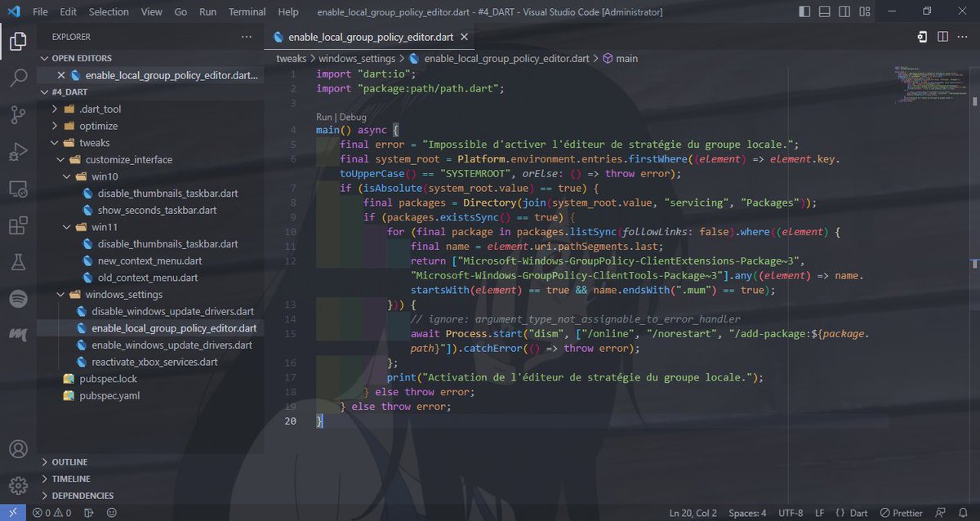Open the Selection menu

coord(109,12)
